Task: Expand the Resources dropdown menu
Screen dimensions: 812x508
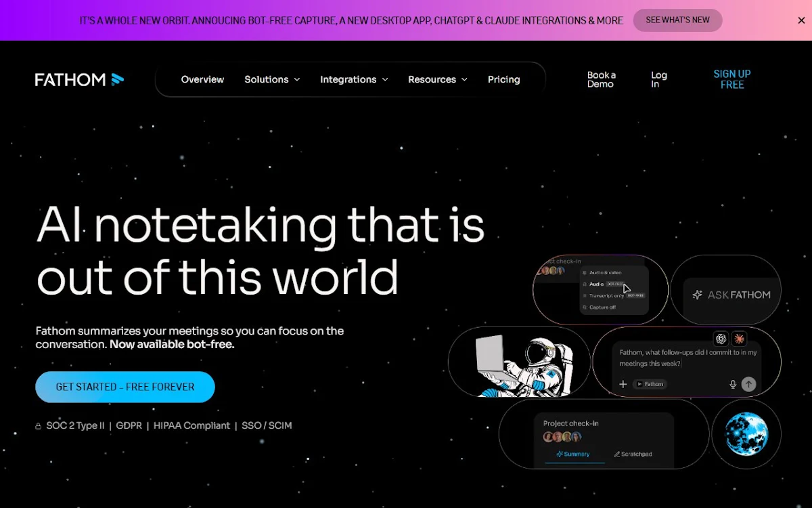Action: (438, 79)
